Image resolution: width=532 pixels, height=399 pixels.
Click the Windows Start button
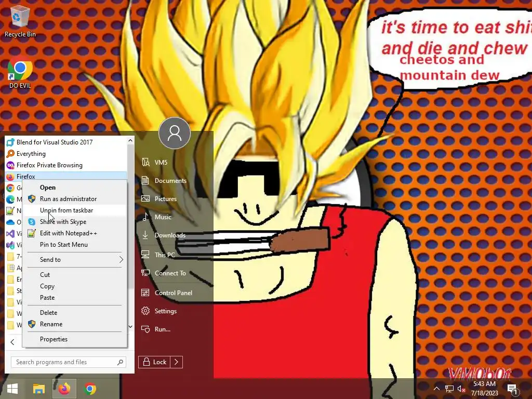[x=12, y=389]
